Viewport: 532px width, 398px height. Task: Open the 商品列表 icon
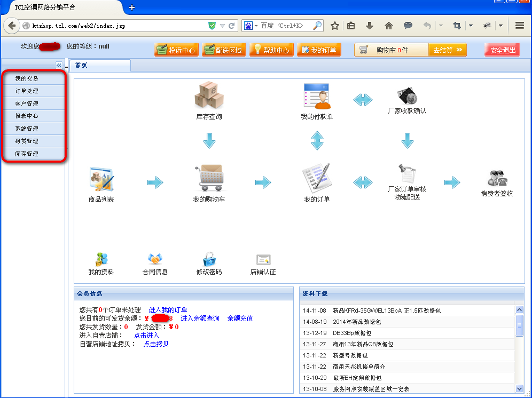(x=101, y=179)
